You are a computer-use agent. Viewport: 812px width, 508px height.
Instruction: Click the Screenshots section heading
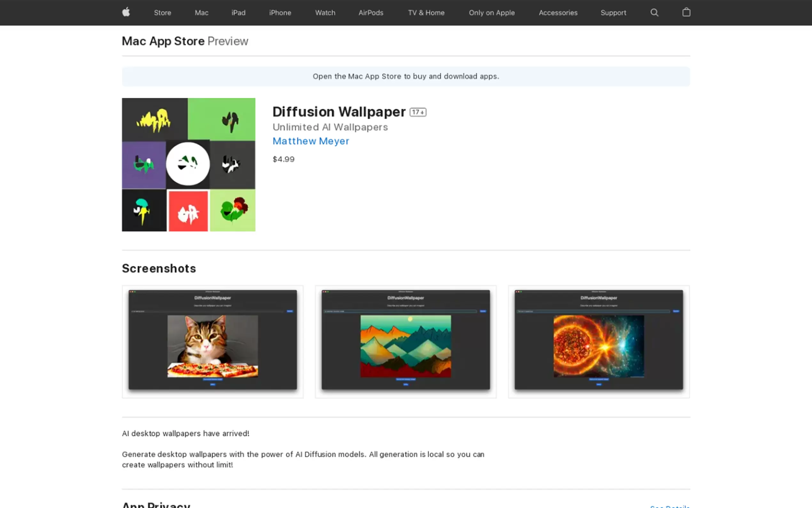coord(159,268)
